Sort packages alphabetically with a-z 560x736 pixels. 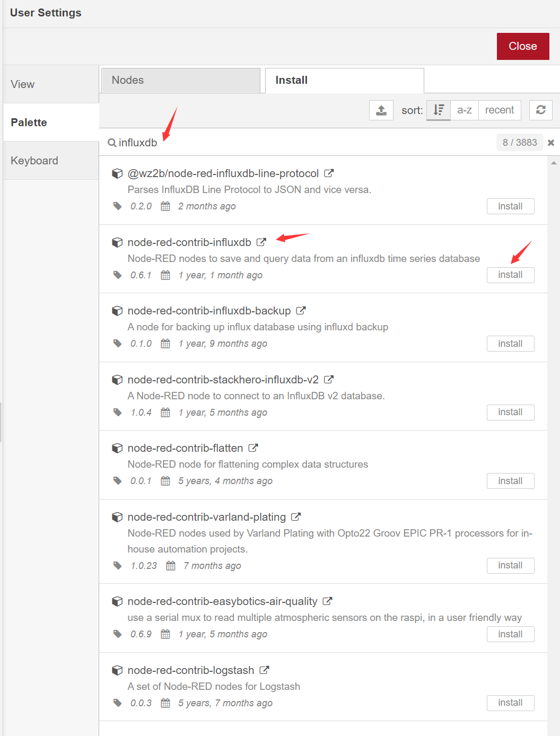[465, 110]
